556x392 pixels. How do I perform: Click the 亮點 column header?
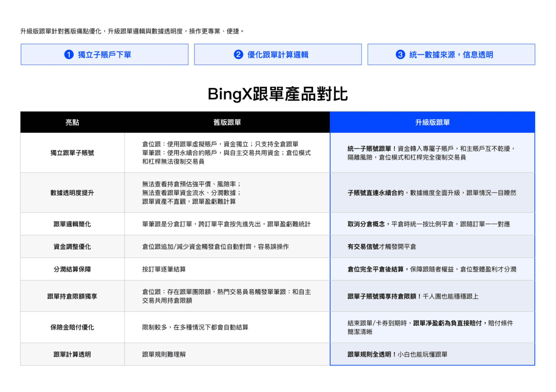(x=72, y=122)
